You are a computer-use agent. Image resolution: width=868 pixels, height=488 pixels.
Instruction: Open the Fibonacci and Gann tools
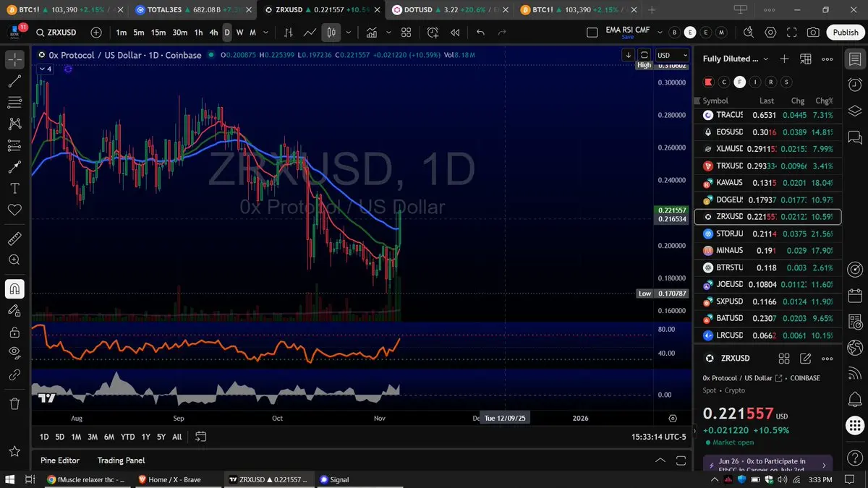pos(14,103)
